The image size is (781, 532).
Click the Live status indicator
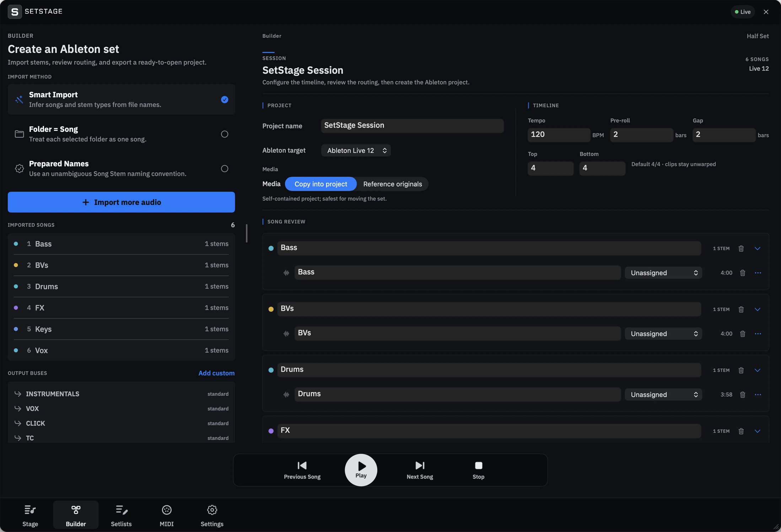click(743, 12)
